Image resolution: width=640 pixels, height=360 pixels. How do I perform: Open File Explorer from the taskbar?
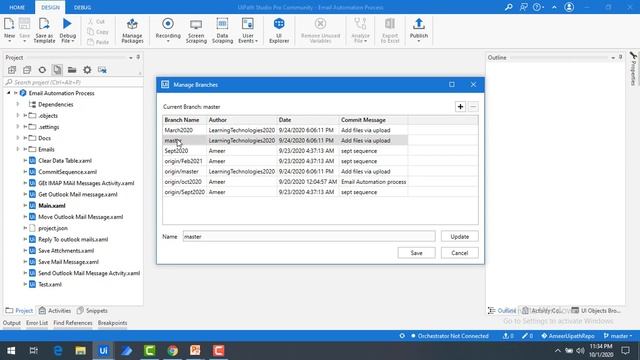pos(80,351)
